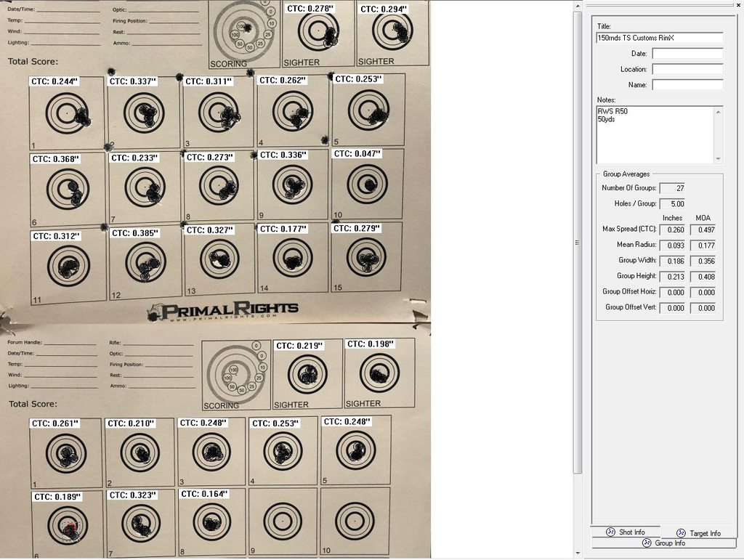Click the Notes scrollbar up arrow

pos(719,111)
